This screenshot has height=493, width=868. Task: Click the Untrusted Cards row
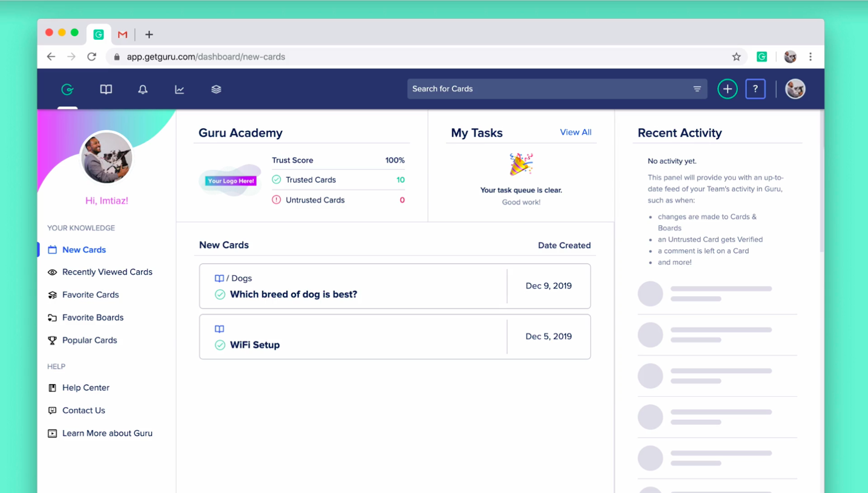point(338,200)
